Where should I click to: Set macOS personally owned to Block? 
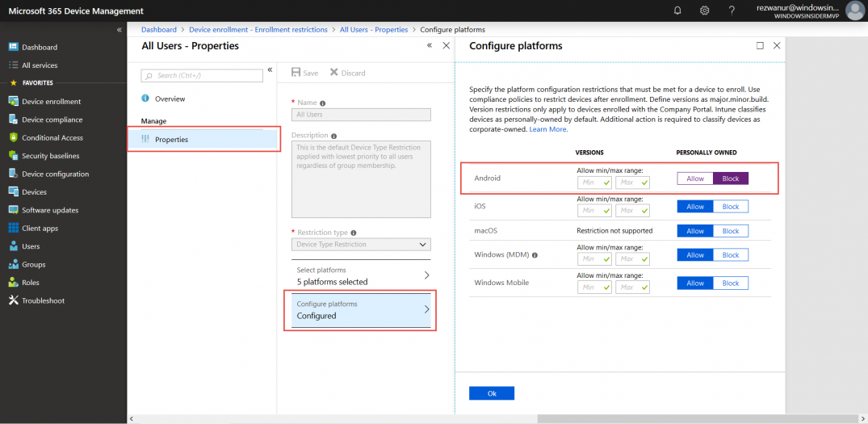coord(731,231)
